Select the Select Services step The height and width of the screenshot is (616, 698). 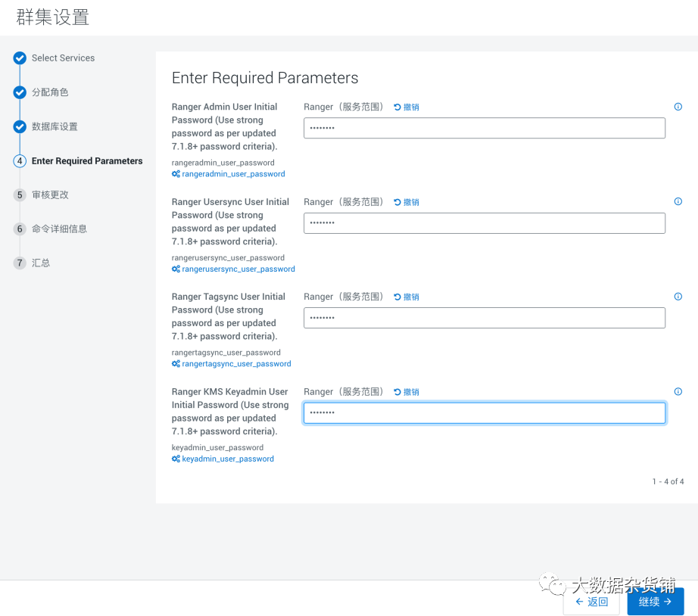63,58
